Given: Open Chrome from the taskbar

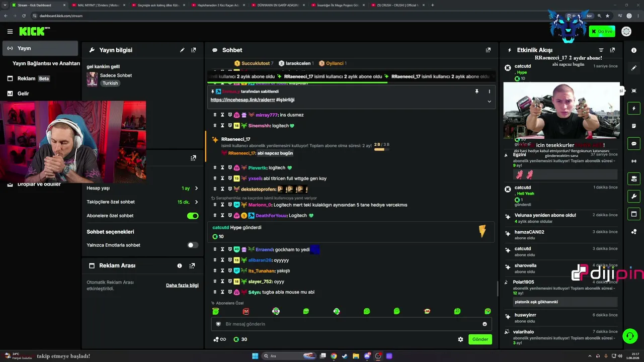Looking at the screenshot, I should 334,356.
